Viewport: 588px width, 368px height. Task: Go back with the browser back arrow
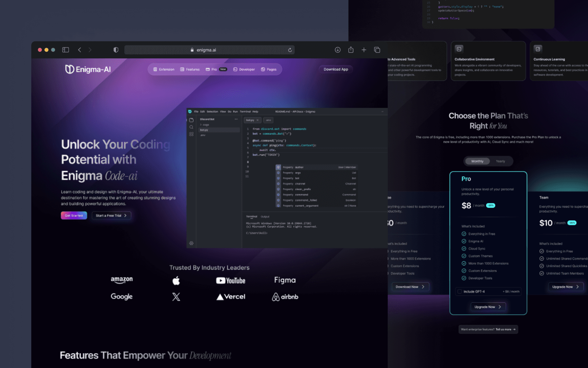[79, 50]
